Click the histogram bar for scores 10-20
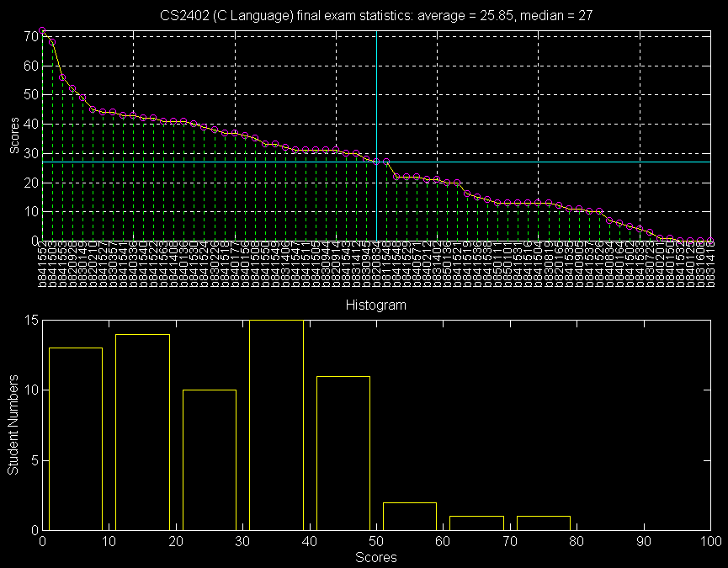The image size is (728, 568). (142, 432)
